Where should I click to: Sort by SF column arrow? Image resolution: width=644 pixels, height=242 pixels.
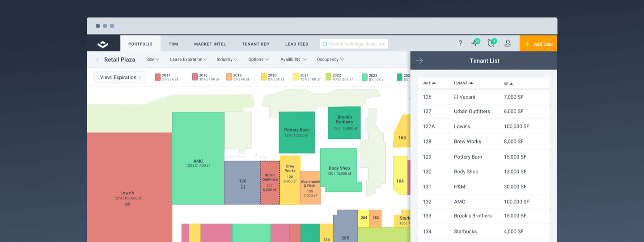pos(511,84)
